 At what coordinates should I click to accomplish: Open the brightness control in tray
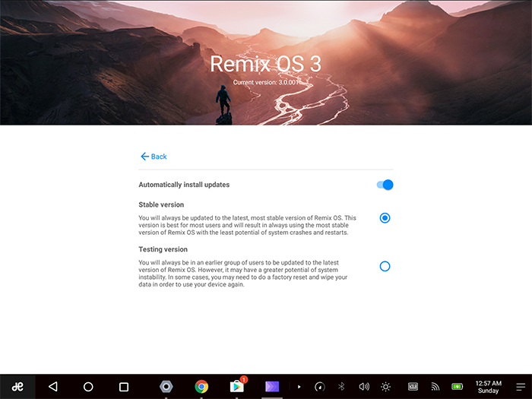[386, 387]
